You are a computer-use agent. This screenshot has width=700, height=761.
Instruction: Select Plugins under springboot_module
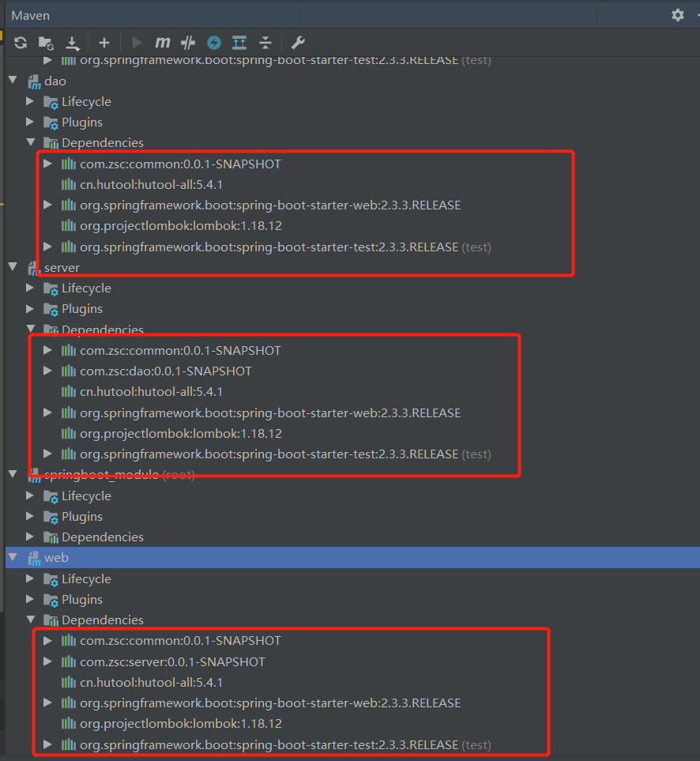(x=82, y=517)
